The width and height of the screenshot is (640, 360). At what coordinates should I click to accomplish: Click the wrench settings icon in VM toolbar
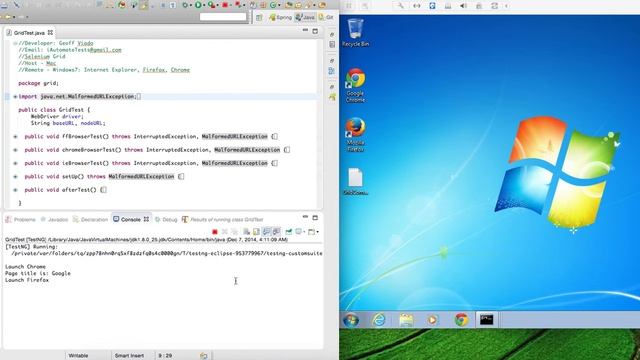pyautogui.click(x=400, y=6)
